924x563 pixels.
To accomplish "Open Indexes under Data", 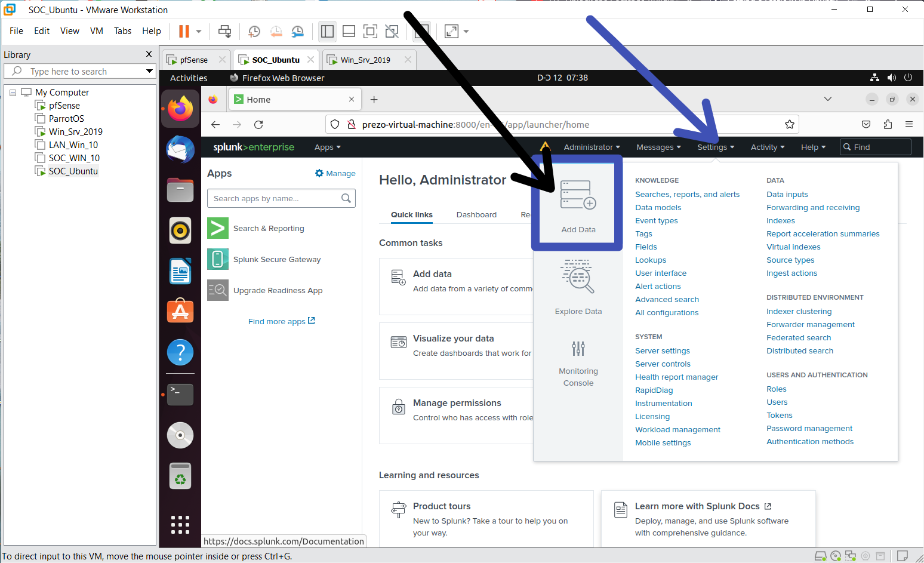I will pyautogui.click(x=781, y=221).
